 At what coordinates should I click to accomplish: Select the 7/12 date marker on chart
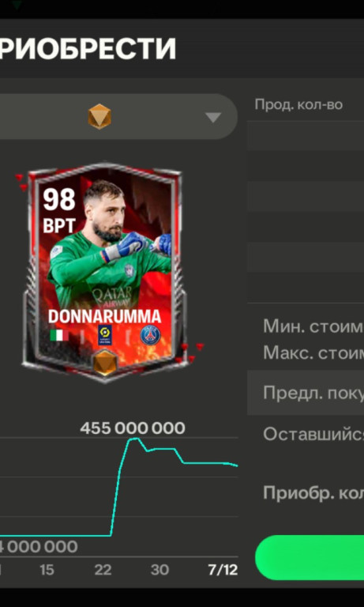pyautogui.click(x=223, y=570)
